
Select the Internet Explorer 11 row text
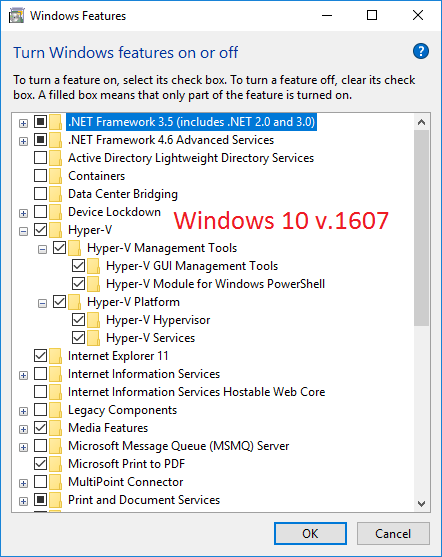point(118,356)
